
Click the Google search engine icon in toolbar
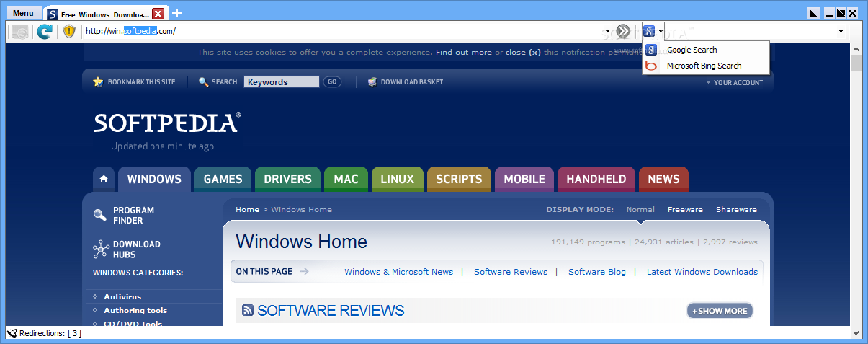(x=649, y=31)
